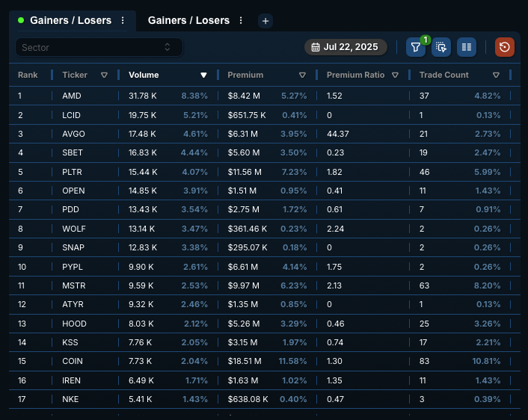The width and height of the screenshot is (528, 420).
Task: Add a new tab with plus button
Action: point(265,21)
